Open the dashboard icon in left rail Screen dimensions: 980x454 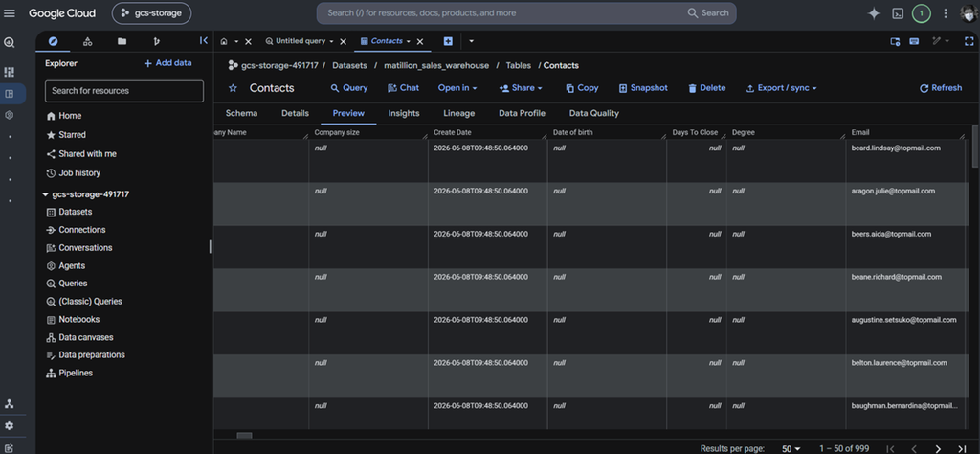coord(10,72)
